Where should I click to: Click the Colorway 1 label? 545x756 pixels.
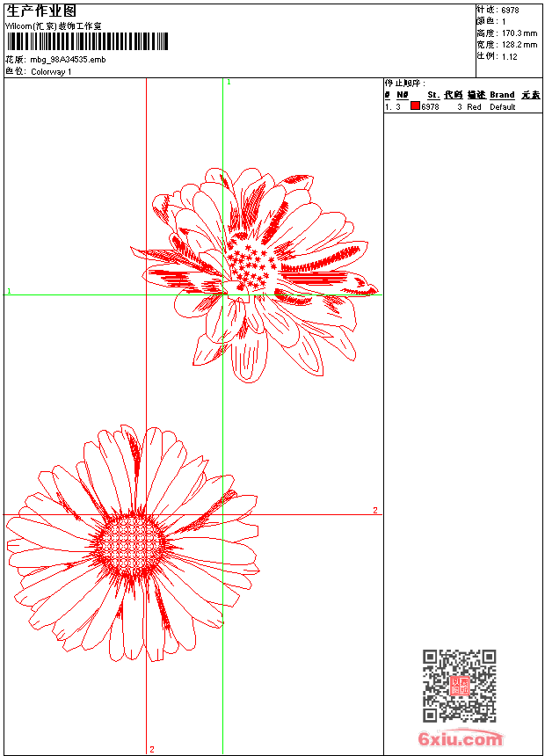click(x=51, y=72)
